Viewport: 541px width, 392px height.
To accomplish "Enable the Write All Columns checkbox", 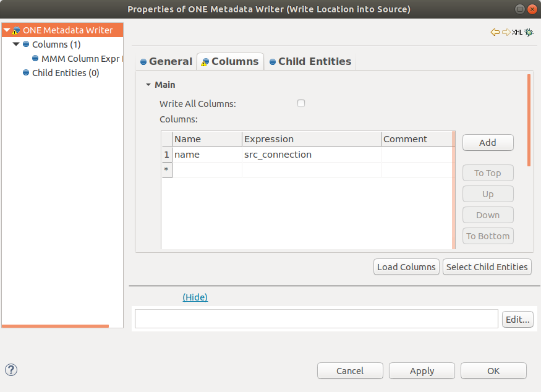I will tap(301, 103).
